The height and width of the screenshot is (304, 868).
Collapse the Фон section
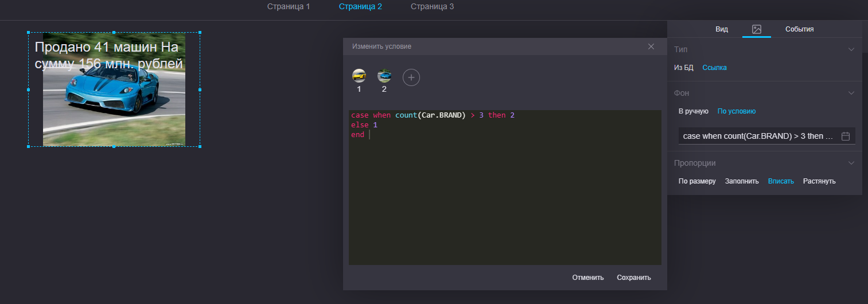851,92
